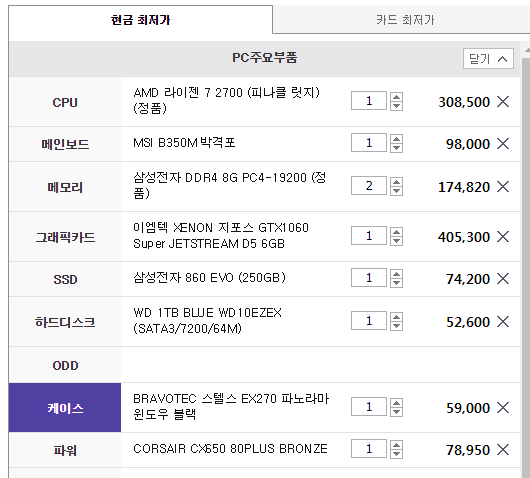
Task: Increase the memory quantity with up arrow
Action: coord(396,182)
